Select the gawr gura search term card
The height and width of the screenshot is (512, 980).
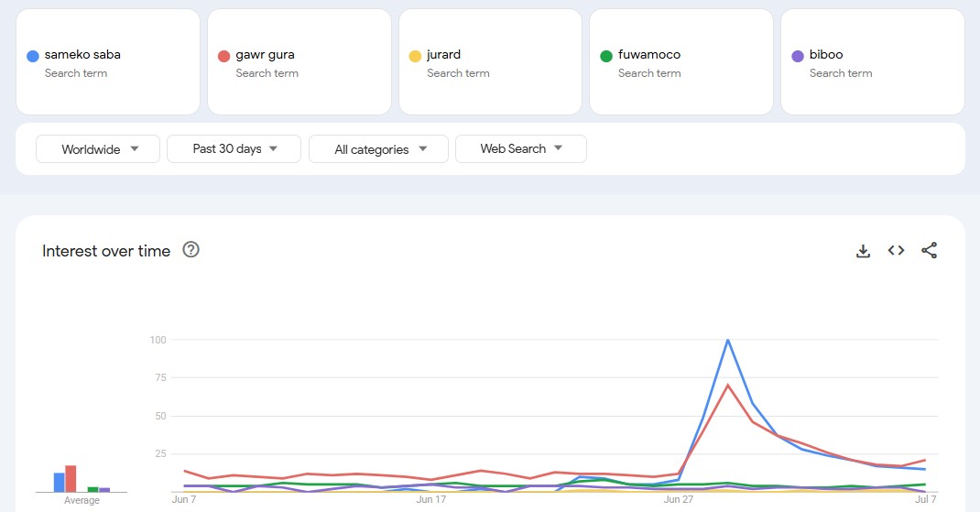pyautogui.click(x=299, y=62)
